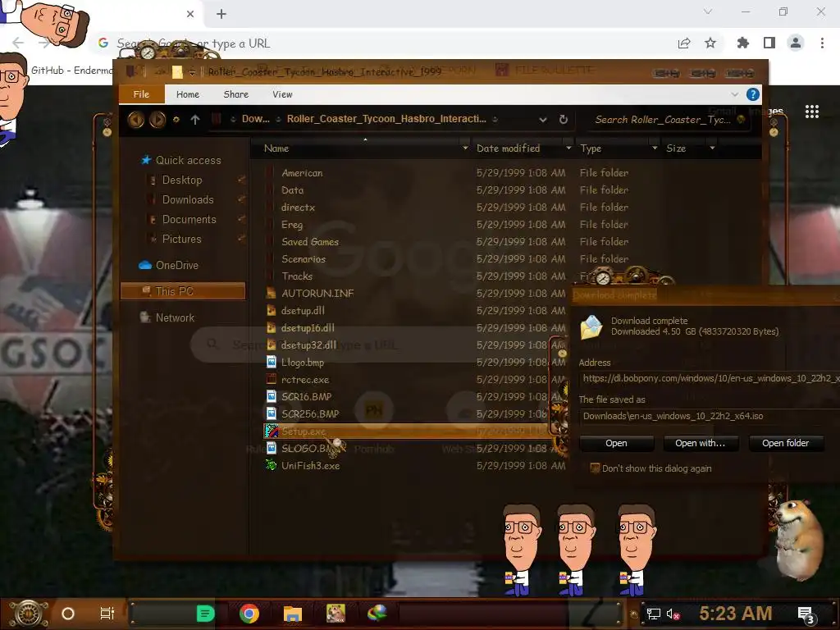Image resolution: width=840 pixels, height=630 pixels.
Task: Go forward with Explorer forward arrow
Action: (157, 119)
